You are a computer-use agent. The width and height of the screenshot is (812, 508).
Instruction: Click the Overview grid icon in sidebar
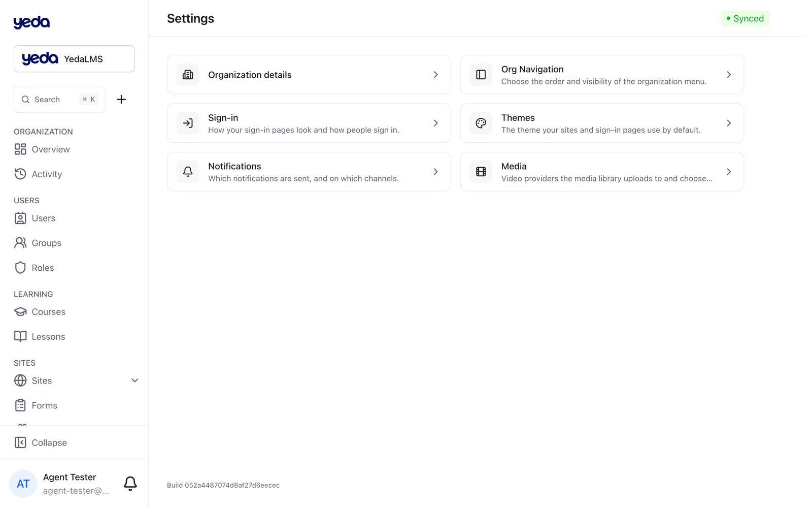20,149
